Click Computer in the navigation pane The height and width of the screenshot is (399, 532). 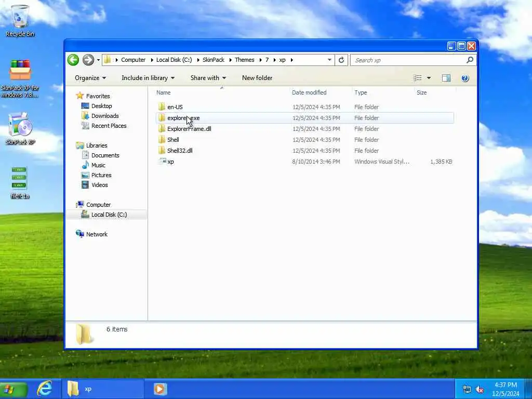[98, 205]
